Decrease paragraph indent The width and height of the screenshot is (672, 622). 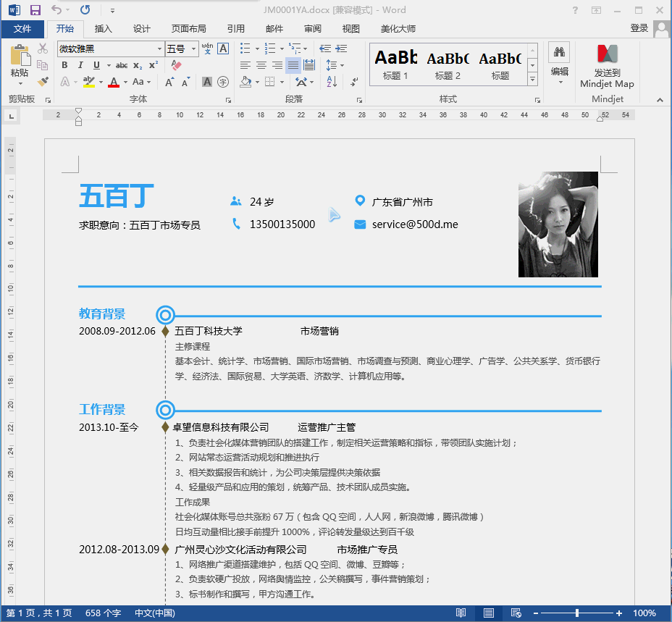pos(325,49)
